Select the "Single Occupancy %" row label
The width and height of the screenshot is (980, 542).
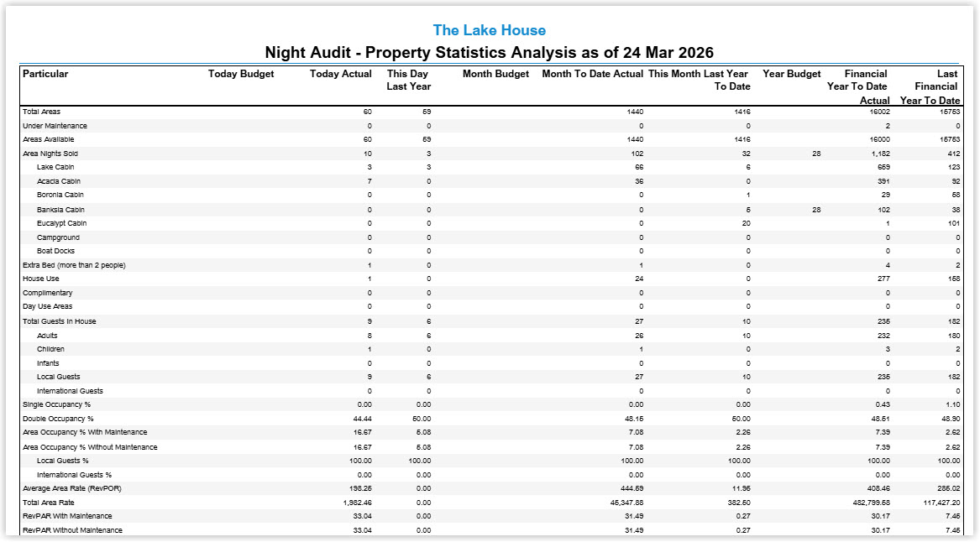click(x=57, y=404)
